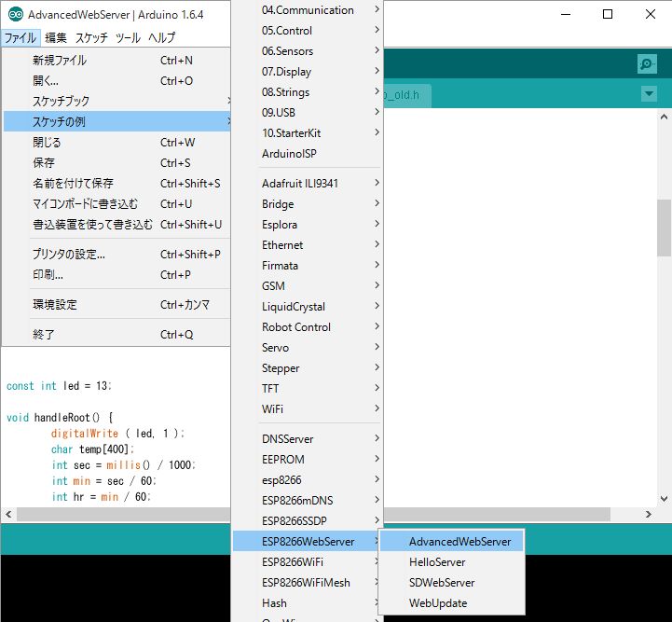Open 環境設定 preferences
This screenshot has height=622, width=672.
pos(117,305)
